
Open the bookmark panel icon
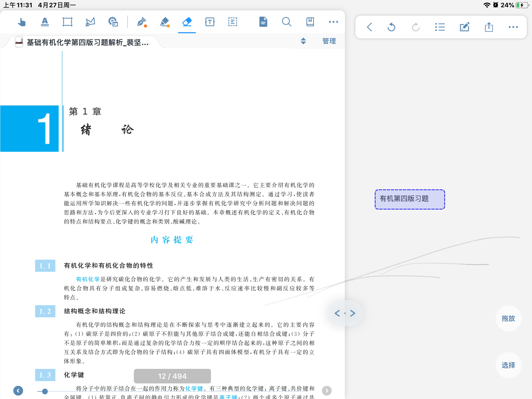[310, 22]
